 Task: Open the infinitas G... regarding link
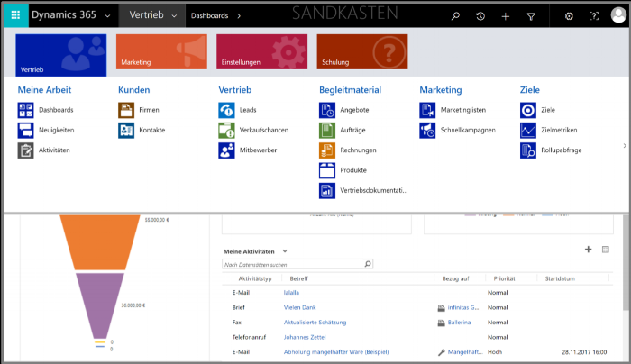463,307
